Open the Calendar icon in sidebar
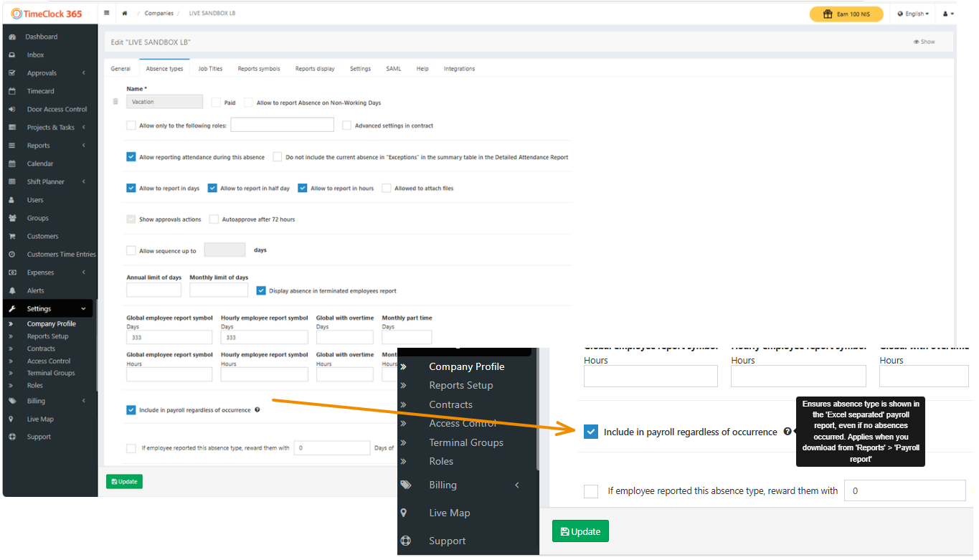This screenshot has width=979, height=560. 12,163
